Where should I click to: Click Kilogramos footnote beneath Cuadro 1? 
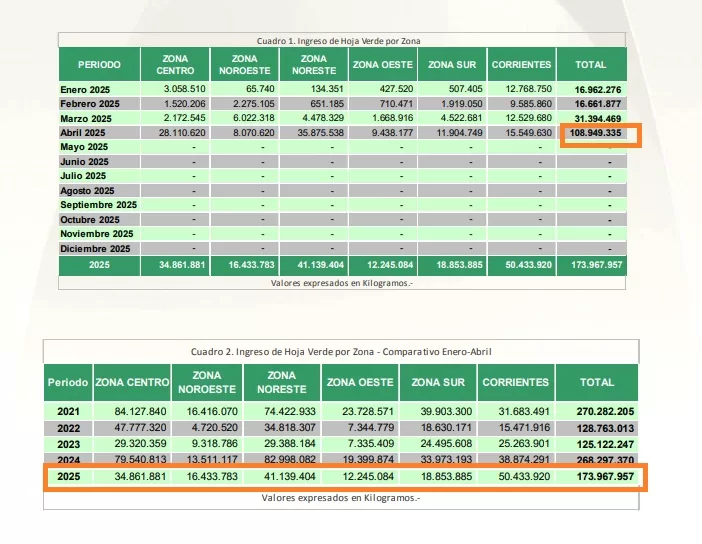(341, 283)
